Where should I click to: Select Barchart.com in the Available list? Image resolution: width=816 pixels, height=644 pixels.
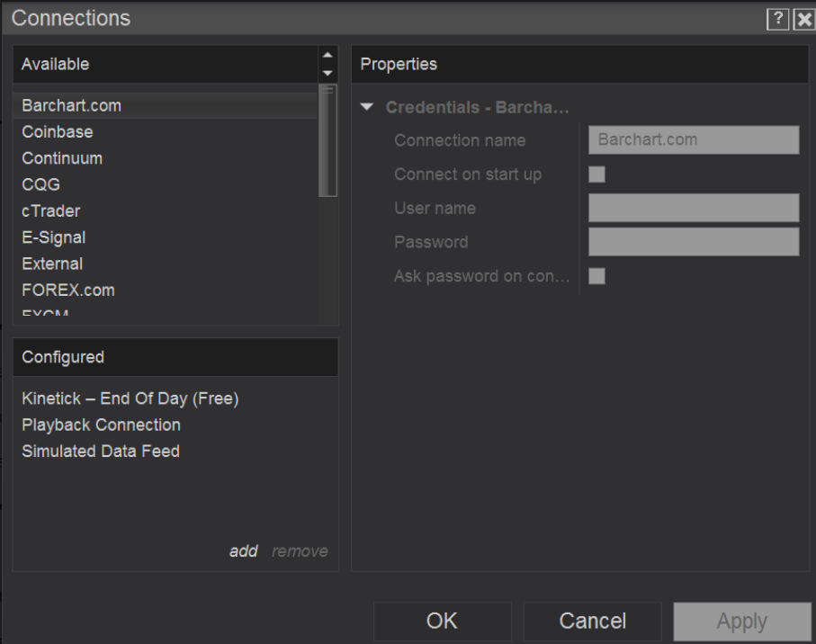pyautogui.click(x=165, y=105)
